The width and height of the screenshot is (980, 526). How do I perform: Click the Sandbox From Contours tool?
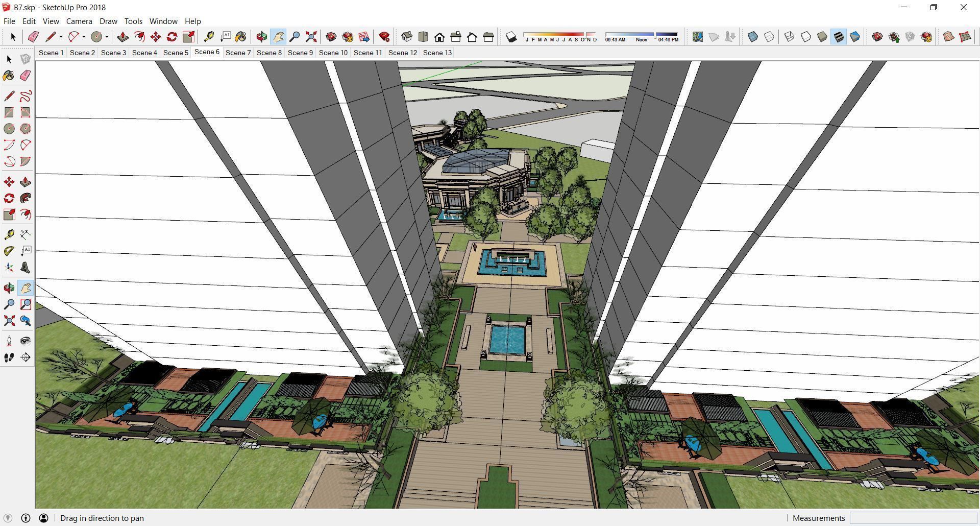point(948,37)
